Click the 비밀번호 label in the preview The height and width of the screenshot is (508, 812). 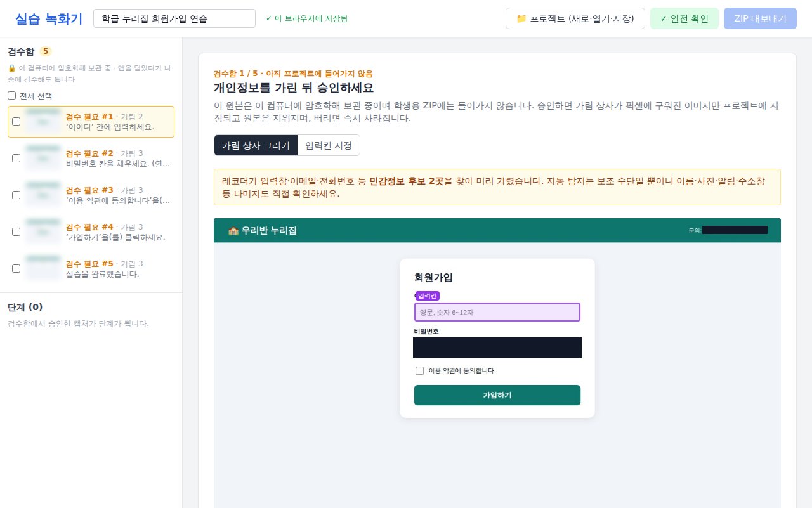point(426,331)
